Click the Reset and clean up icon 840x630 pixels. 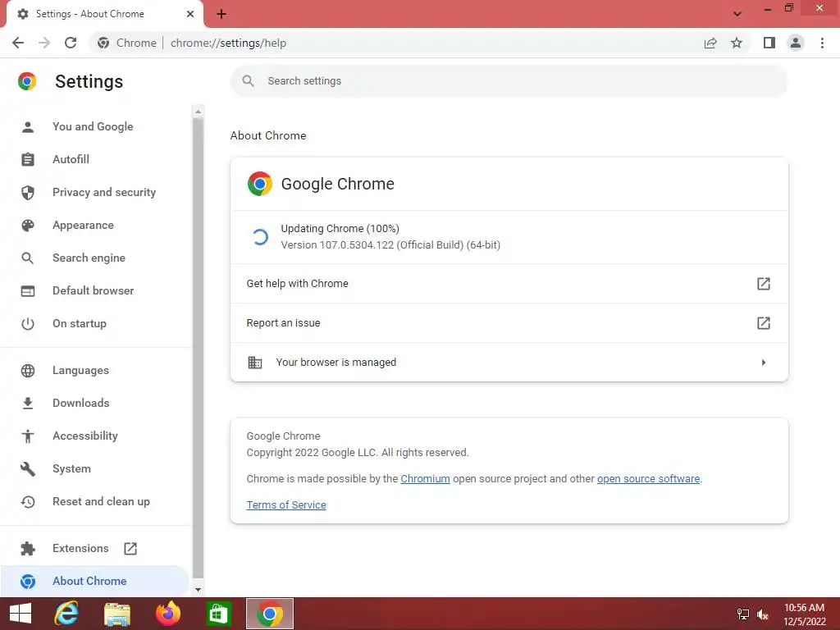pyautogui.click(x=28, y=502)
